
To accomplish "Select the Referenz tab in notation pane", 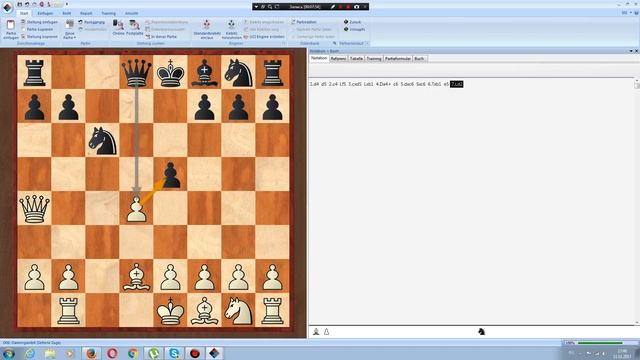I will pyautogui.click(x=338, y=59).
